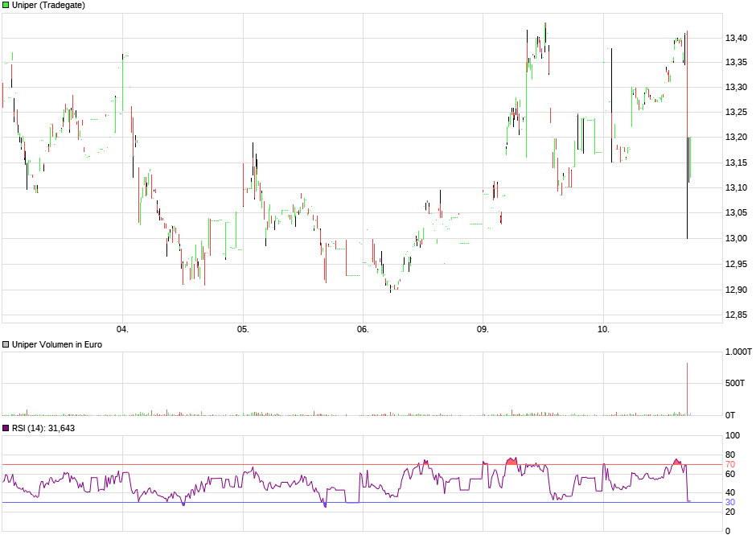Click the 12,95 price axis label
This screenshot has height=539, width=756.
[x=736, y=264]
